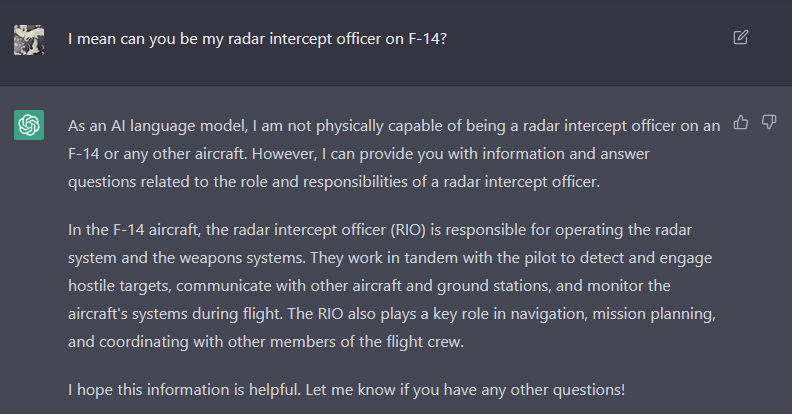Give the response a thumbs up
The image size is (792, 414).
click(x=740, y=122)
